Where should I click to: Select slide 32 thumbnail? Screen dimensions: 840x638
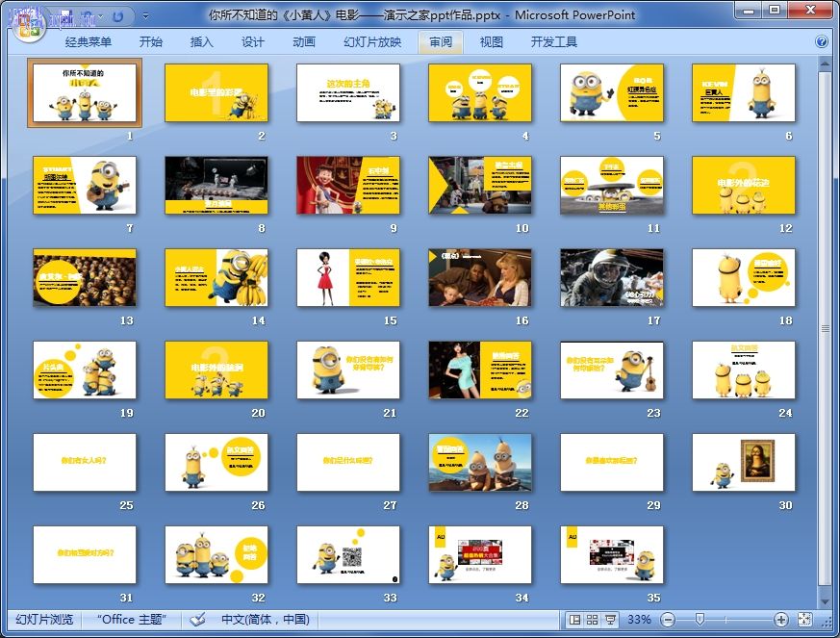point(216,555)
